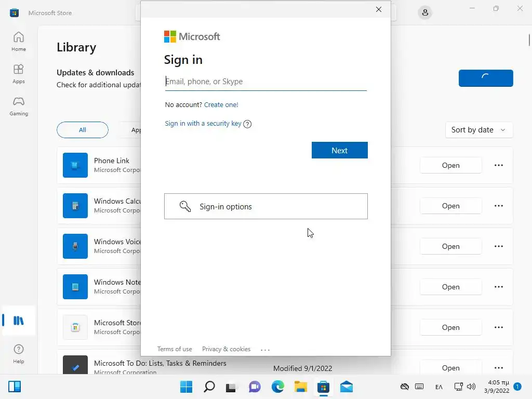Image resolution: width=532 pixels, height=399 pixels.
Task: Click the loading Get updates button
Action: 486,78
